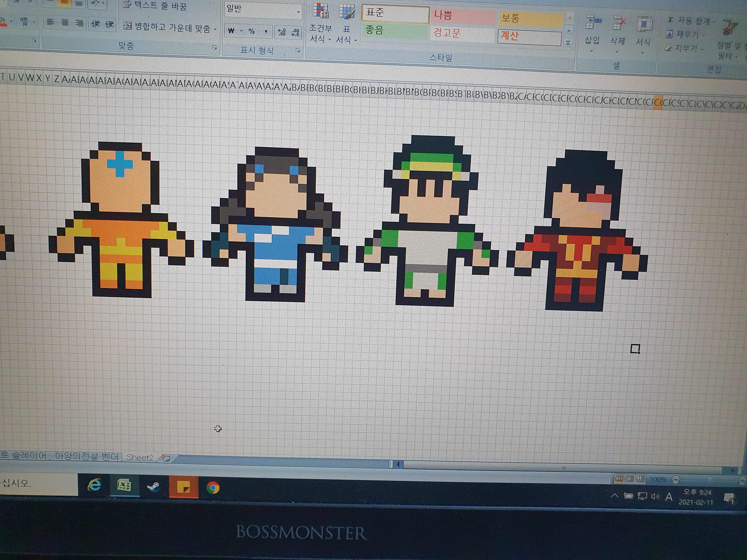The height and width of the screenshot is (560, 747).
Task: Show hidden system tray icons chevron
Action: [615, 496]
